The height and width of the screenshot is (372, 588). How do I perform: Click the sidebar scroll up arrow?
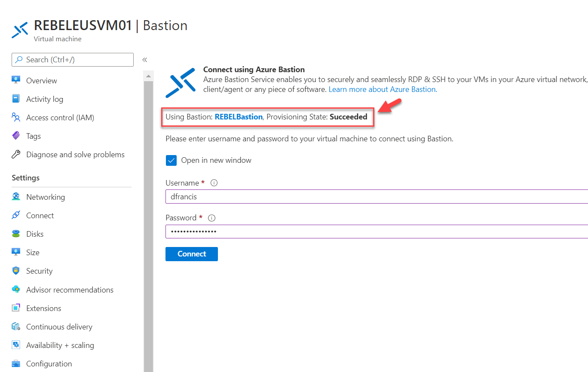148,76
